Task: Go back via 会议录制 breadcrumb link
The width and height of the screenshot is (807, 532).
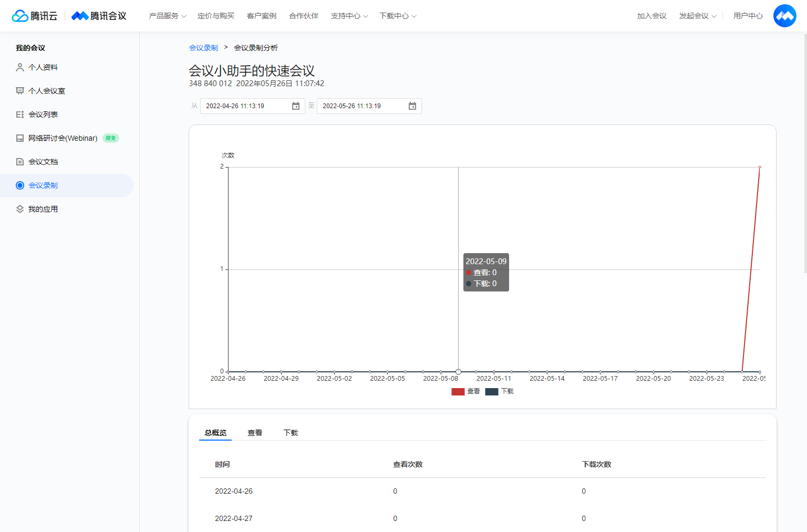Action: [x=203, y=48]
